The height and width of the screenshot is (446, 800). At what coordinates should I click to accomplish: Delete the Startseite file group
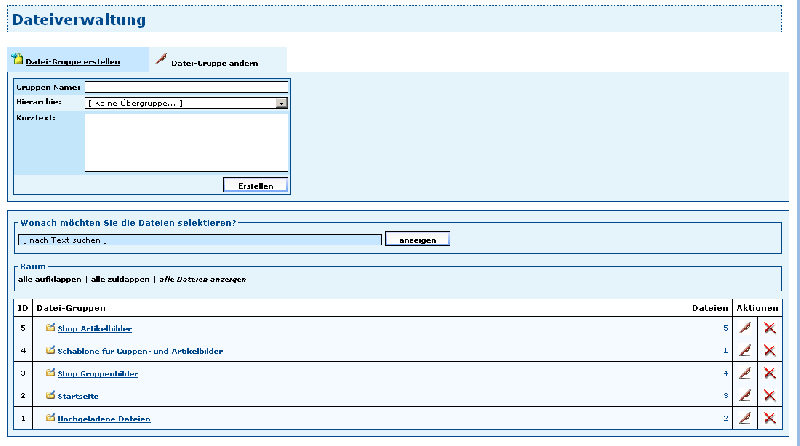pyautogui.click(x=769, y=395)
